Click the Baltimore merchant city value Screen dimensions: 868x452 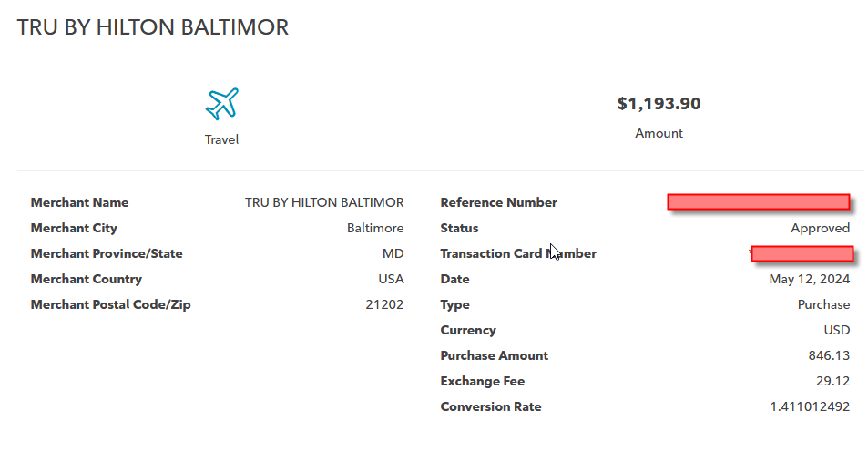click(375, 228)
